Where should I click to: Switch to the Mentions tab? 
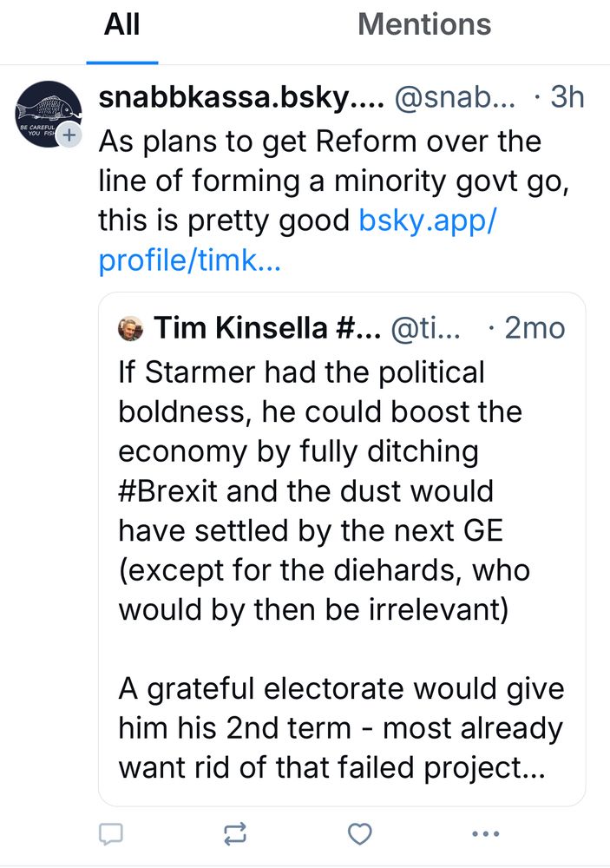point(424,25)
